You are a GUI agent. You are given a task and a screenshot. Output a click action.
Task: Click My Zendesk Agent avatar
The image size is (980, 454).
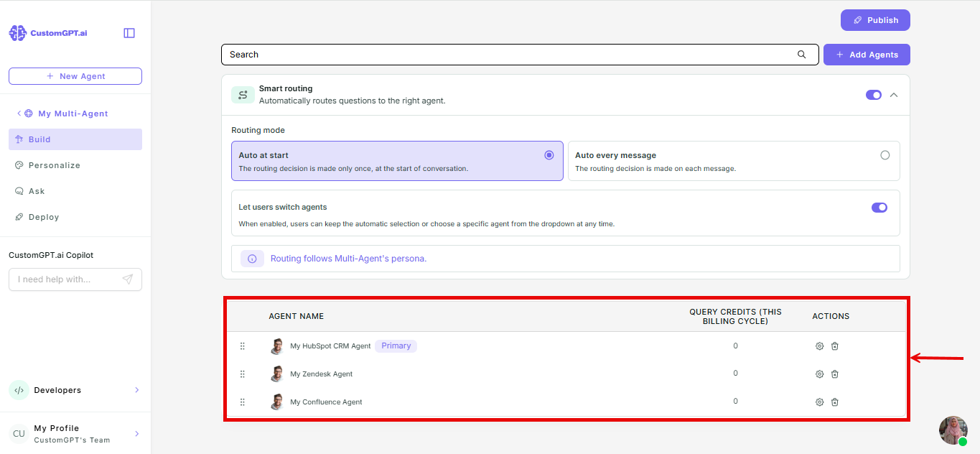tap(277, 374)
